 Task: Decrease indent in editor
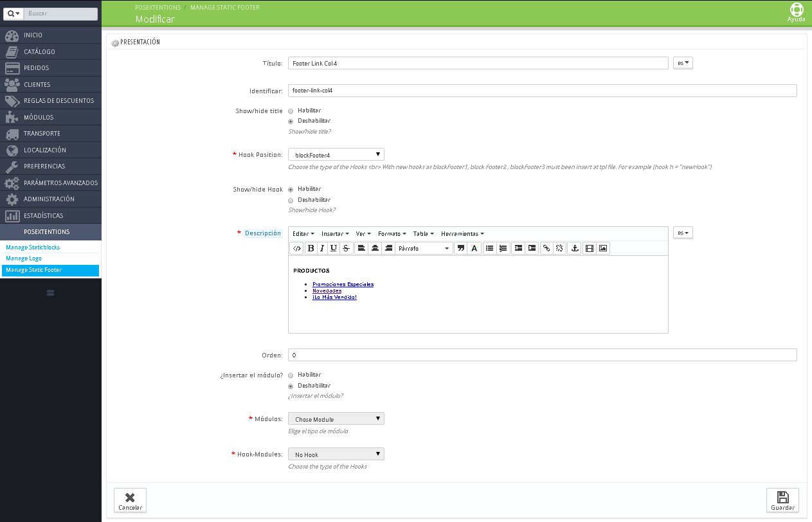518,248
